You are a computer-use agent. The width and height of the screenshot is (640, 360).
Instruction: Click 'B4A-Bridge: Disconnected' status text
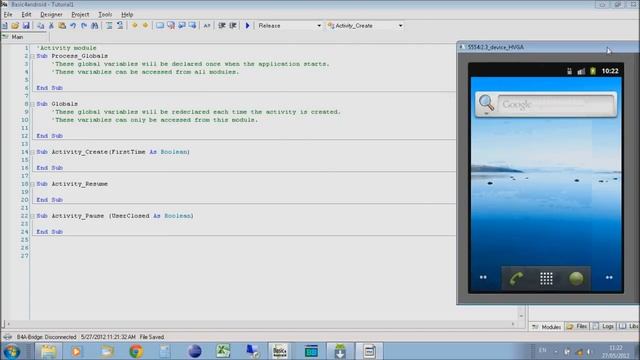coord(46,337)
